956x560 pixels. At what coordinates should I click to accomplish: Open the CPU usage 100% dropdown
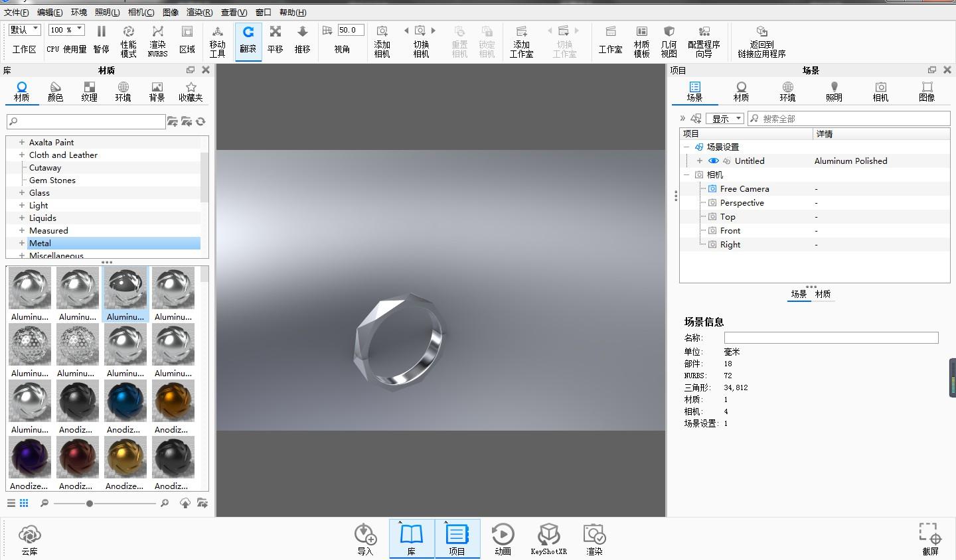click(x=66, y=30)
